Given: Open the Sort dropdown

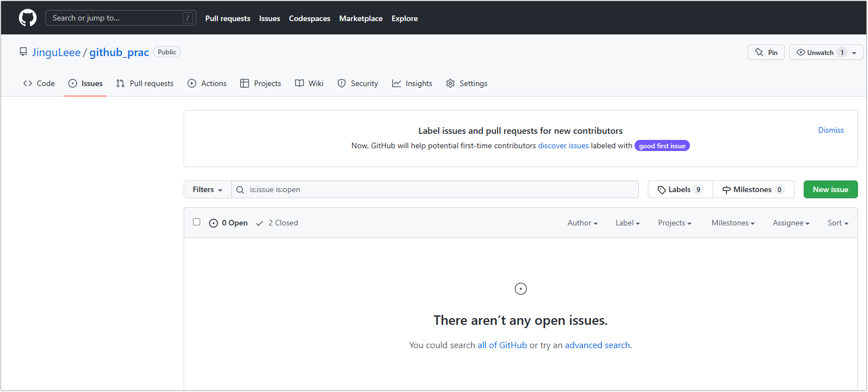Looking at the screenshot, I should [838, 223].
